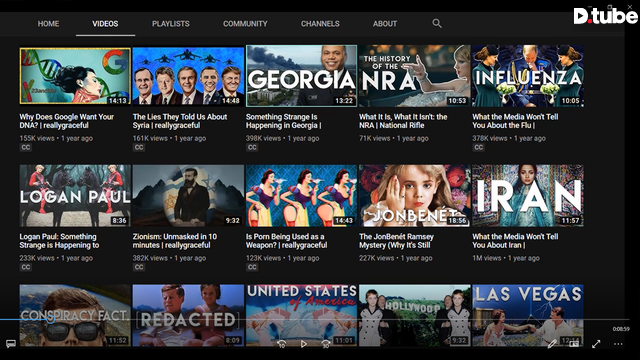
Task: Select the VIDEOS tab
Action: 105,24
